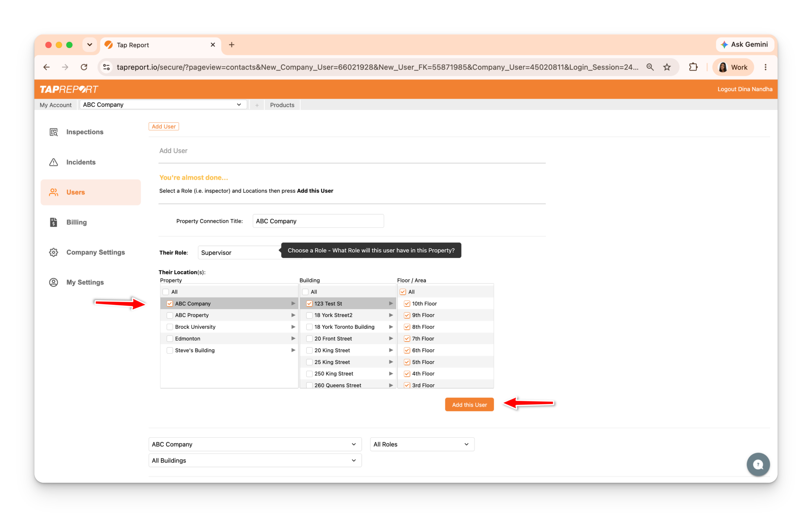Open the Incidents warning triangle icon
Viewport: 812px width, 517px height.
(x=54, y=162)
